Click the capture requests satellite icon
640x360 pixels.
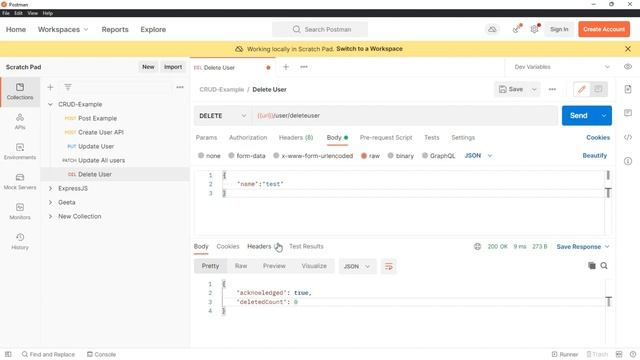pos(517,29)
